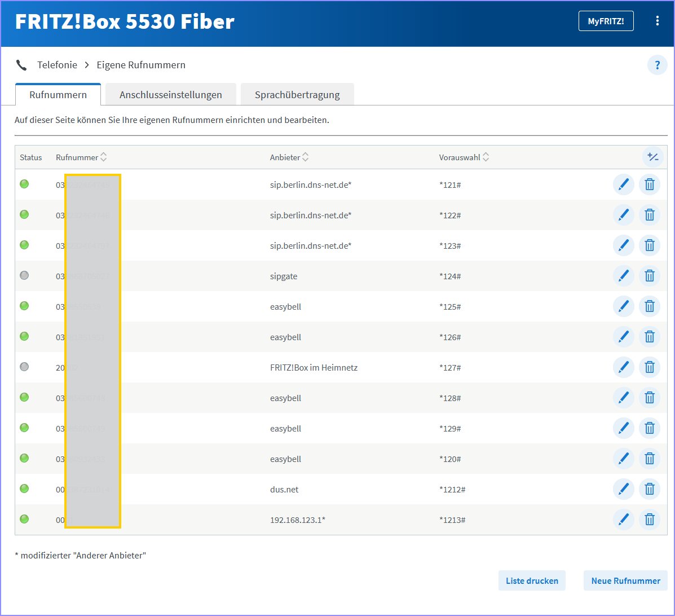Select the *127# Vorauswahl cell
Screen dimensions: 675x616
450,367
